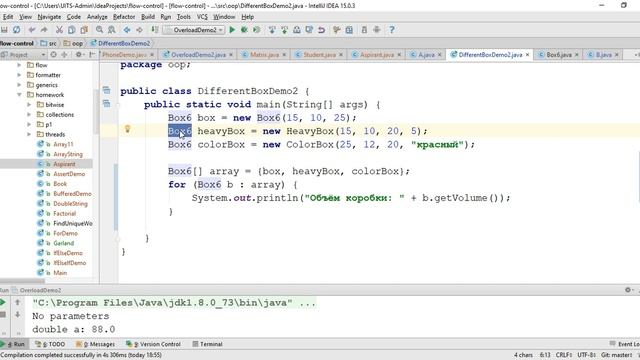The image size is (640, 360).
Task: Switch to the Student.java editor tab
Action: pos(319,55)
